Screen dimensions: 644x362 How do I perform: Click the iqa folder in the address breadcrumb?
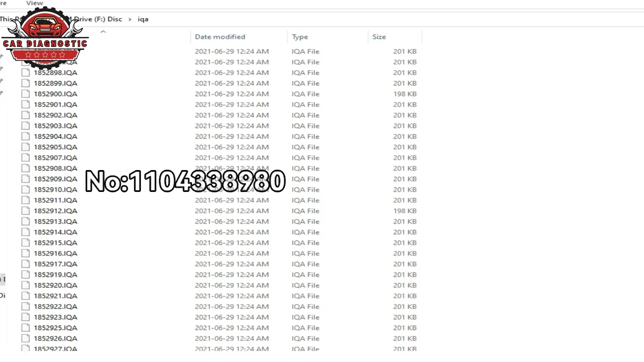pos(143,19)
